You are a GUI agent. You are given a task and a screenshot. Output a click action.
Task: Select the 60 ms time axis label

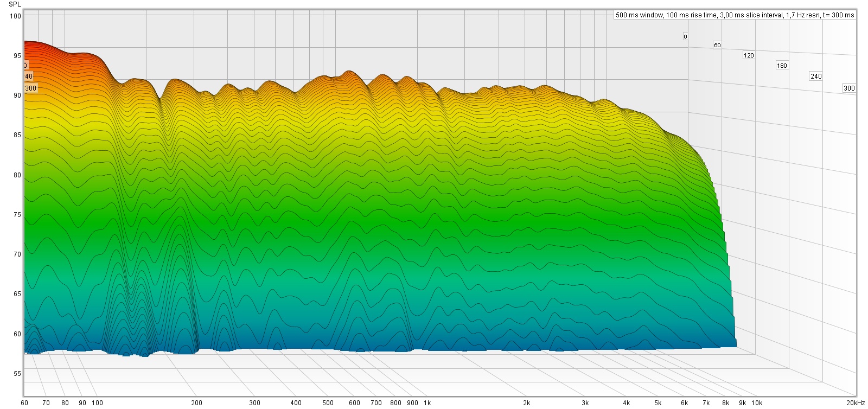(717, 46)
